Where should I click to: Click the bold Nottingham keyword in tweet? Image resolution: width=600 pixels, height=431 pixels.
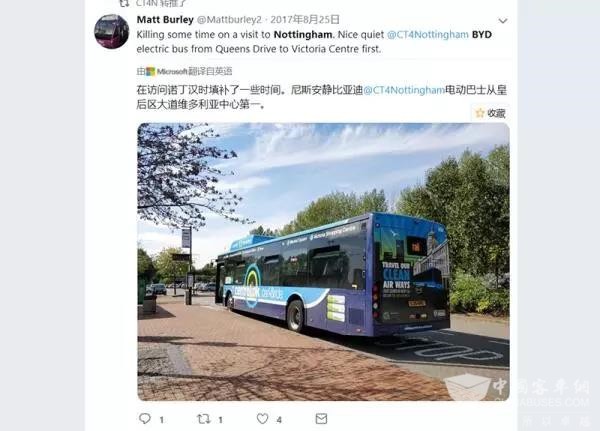(303, 34)
